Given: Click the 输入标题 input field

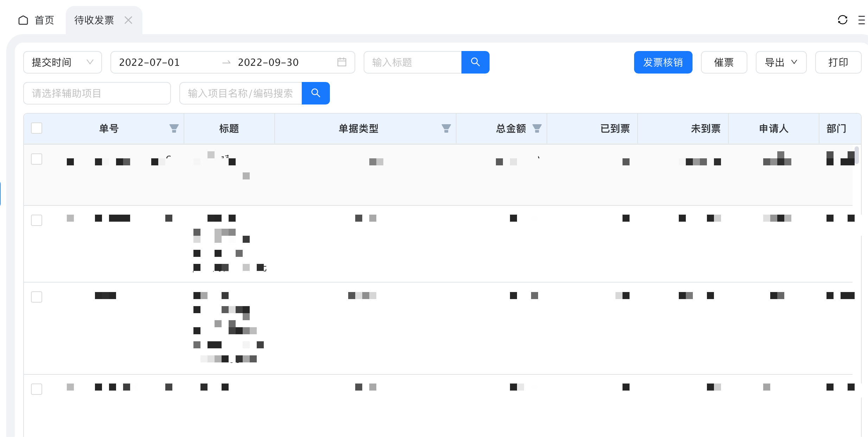Looking at the screenshot, I should click(412, 62).
